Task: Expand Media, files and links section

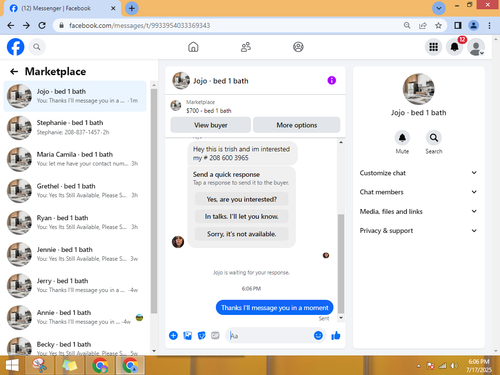Action: coord(418,211)
